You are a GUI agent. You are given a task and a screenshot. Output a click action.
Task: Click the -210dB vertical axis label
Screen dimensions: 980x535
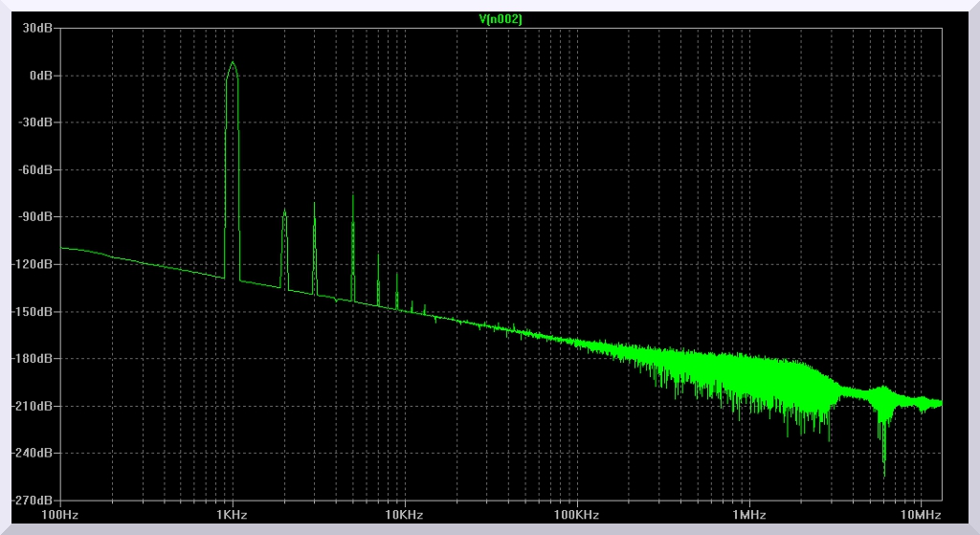[34, 406]
